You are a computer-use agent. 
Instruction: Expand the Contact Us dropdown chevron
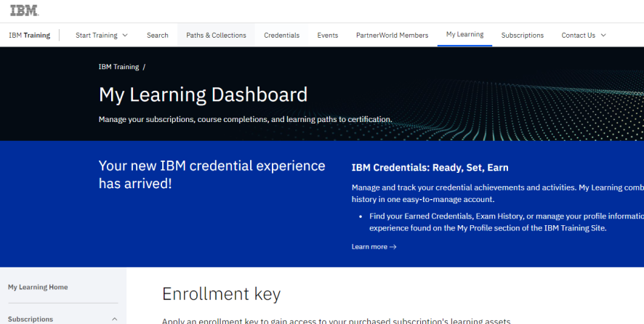pos(603,36)
